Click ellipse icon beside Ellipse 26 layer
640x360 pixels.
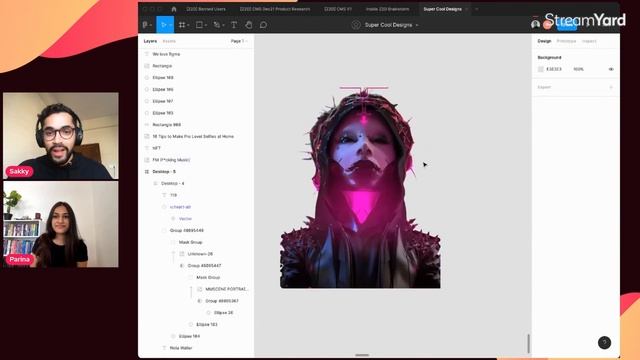point(209,313)
